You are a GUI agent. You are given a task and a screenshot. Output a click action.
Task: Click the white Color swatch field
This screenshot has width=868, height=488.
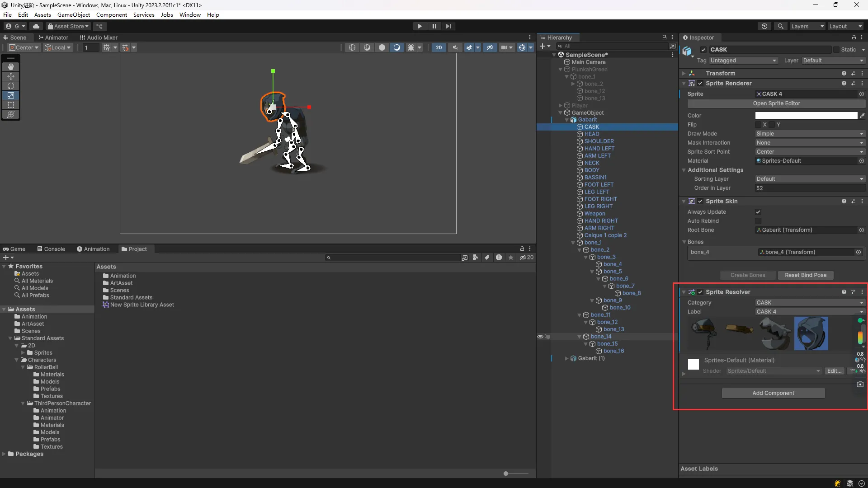point(806,116)
